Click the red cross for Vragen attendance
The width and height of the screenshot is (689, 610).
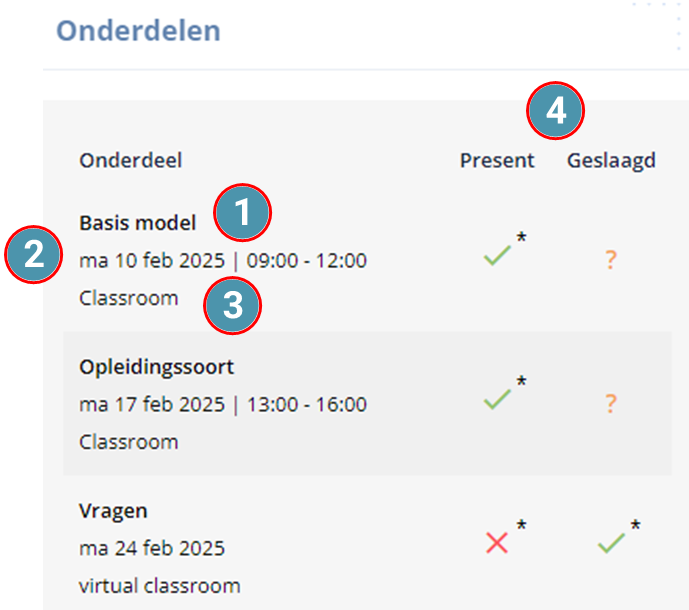click(497, 543)
